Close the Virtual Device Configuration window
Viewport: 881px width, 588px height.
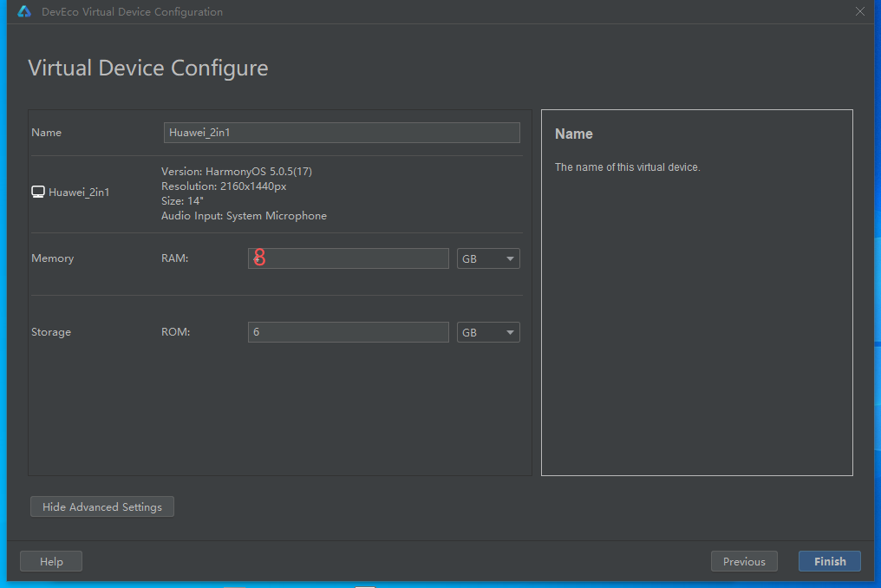click(860, 12)
